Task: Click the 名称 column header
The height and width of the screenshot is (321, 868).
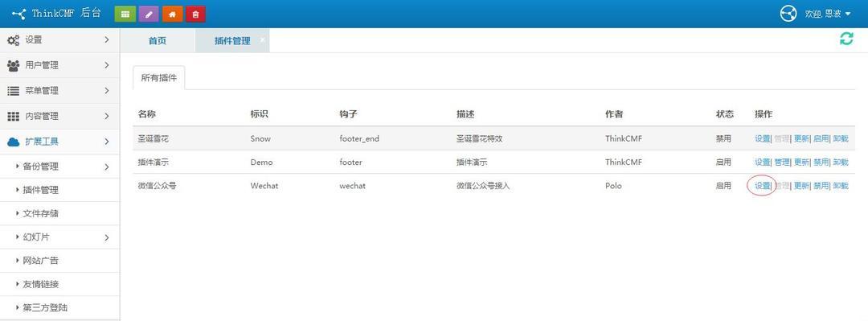Action: [x=147, y=114]
